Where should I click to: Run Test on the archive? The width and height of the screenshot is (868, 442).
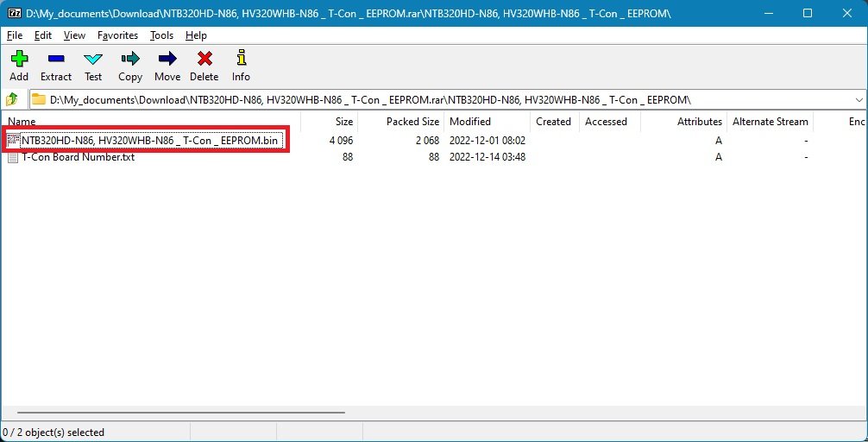pyautogui.click(x=93, y=60)
